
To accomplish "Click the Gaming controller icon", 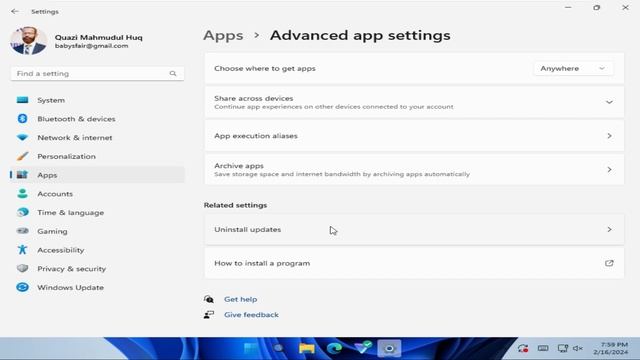I will click(22, 231).
